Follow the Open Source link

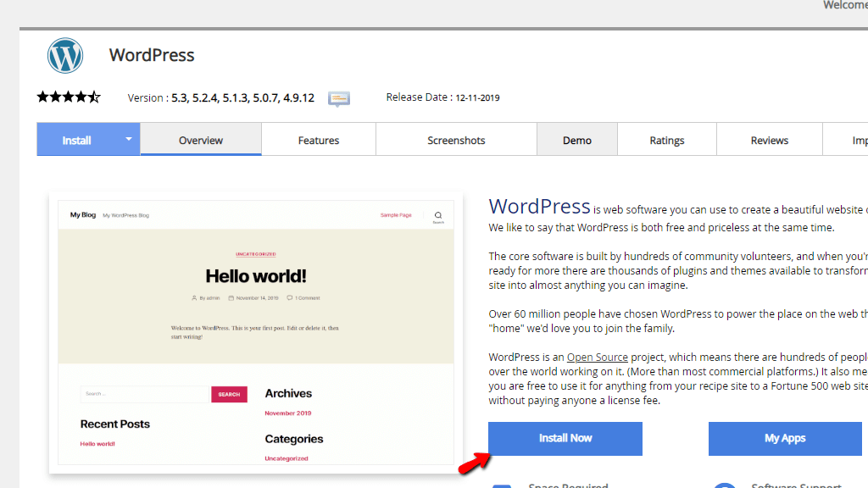(x=598, y=358)
